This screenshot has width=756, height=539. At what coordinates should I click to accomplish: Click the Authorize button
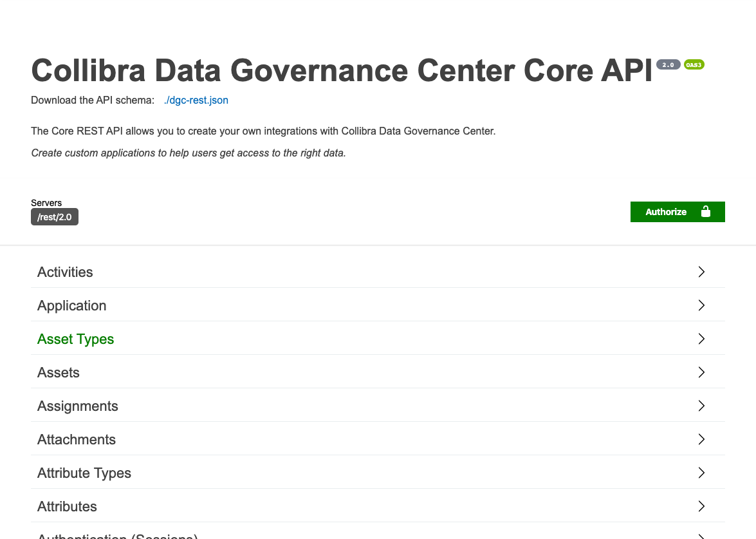click(x=678, y=212)
